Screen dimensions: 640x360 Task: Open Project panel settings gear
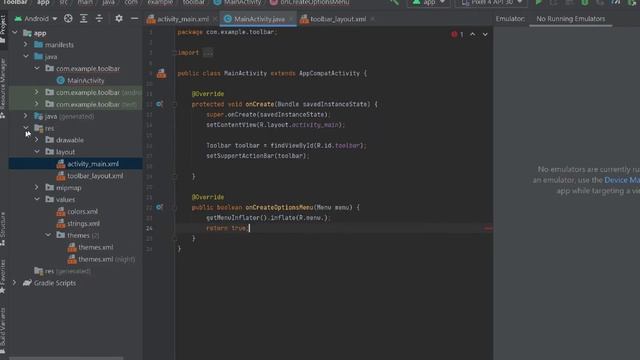pos(119,19)
